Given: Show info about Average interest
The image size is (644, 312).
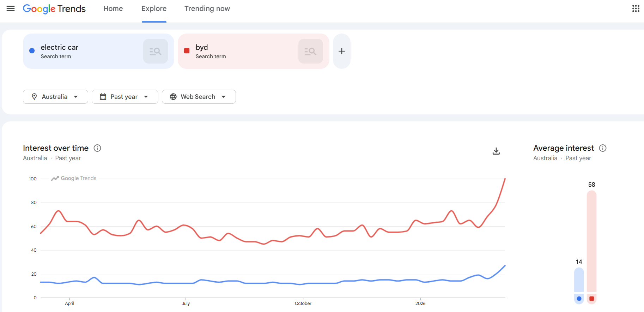Looking at the screenshot, I should [x=603, y=148].
